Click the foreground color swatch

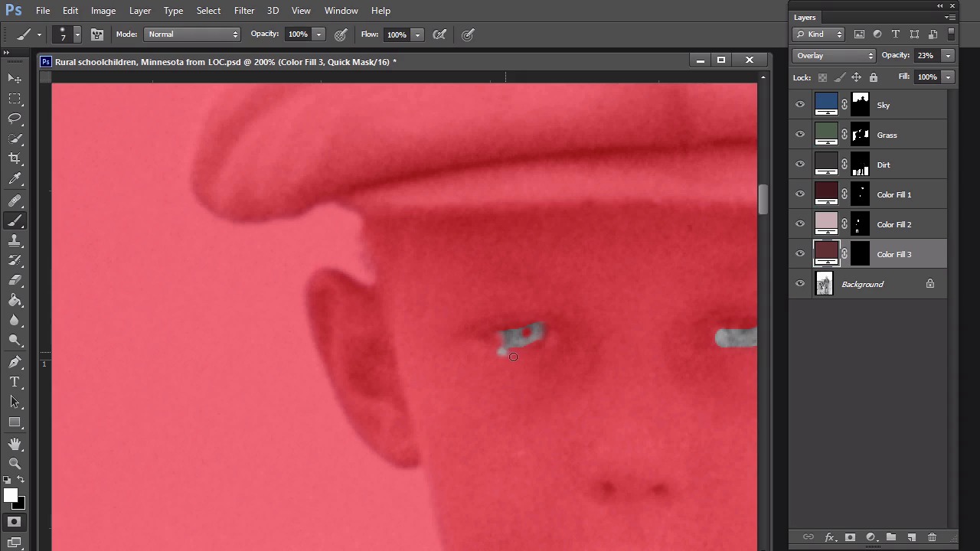[x=10, y=496]
